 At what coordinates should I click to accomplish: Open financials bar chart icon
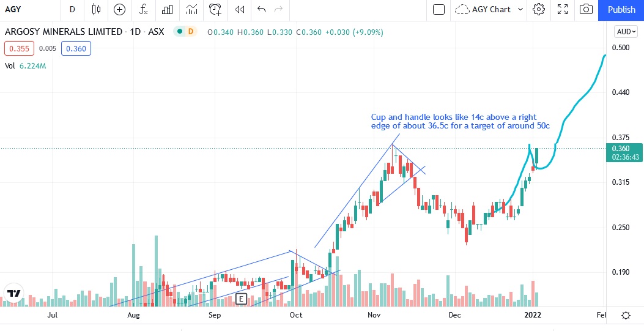167,9
